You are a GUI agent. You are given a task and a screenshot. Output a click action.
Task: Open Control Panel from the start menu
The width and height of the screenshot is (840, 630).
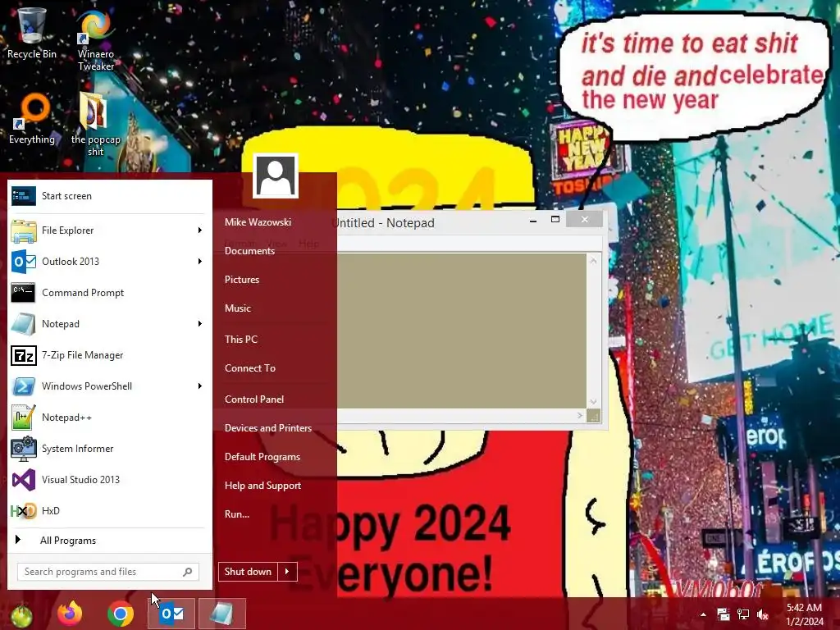pyautogui.click(x=254, y=399)
